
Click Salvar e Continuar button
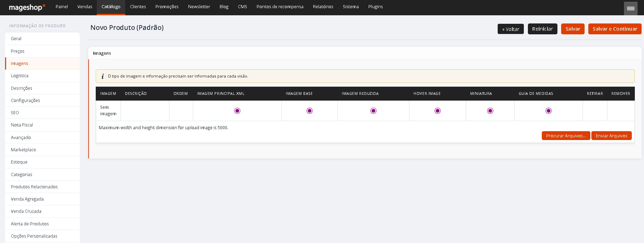[x=615, y=29]
